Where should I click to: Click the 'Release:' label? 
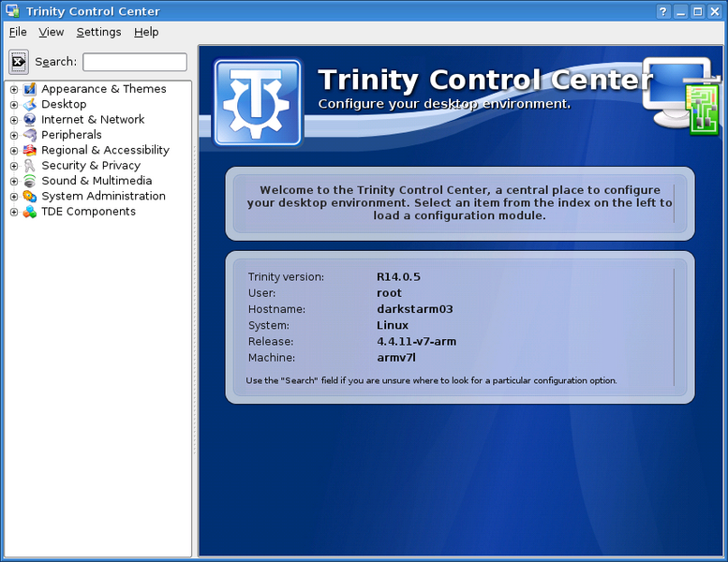[x=271, y=342]
